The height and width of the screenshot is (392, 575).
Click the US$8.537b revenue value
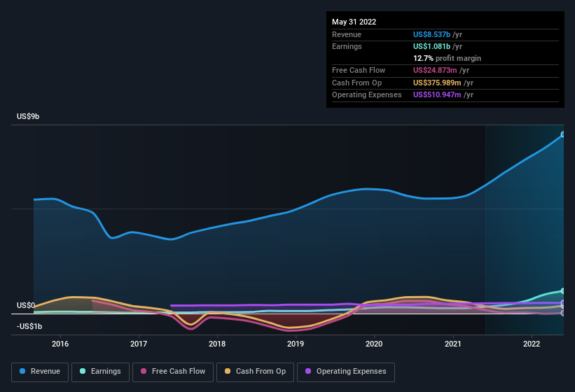click(431, 34)
